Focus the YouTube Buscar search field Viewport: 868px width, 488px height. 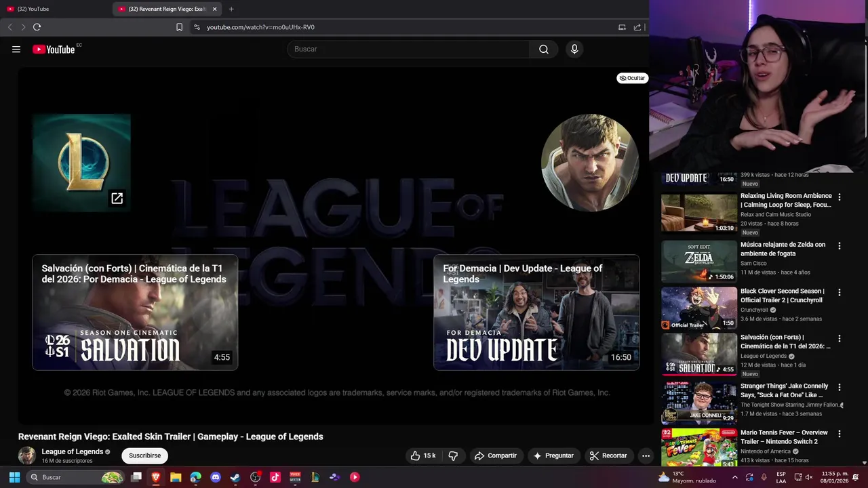click(408, 49)
